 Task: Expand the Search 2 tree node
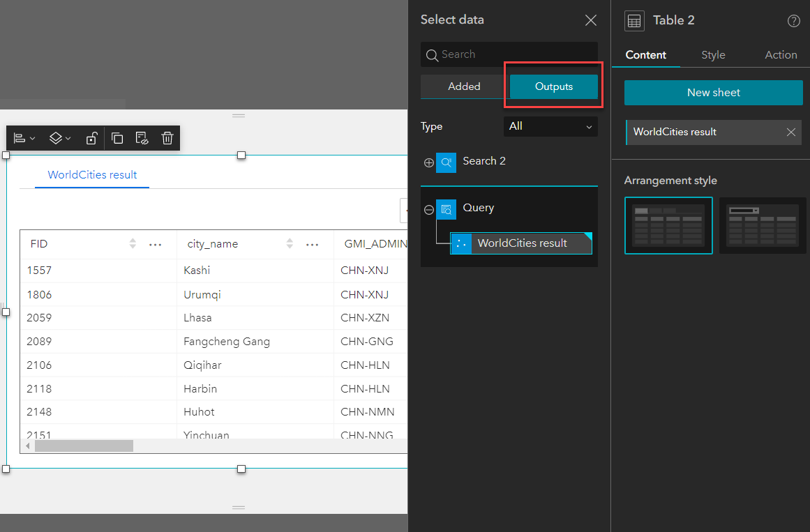coord(429,162)
